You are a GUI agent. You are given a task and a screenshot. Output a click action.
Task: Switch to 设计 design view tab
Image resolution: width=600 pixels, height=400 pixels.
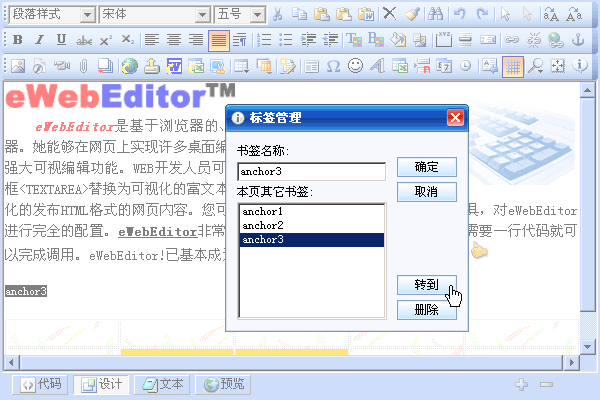pyautogui.click(x=101, y=384)
